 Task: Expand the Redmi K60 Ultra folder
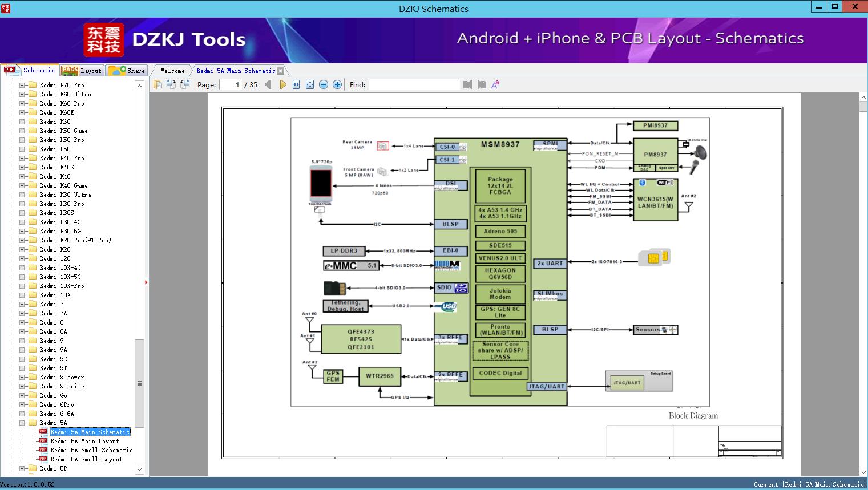pyautogui.click(x=22, y=94)
